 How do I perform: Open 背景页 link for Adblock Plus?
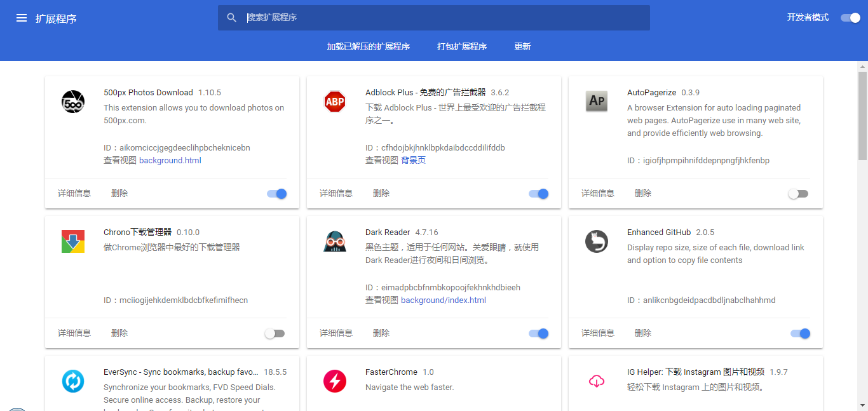click(x=413, y=161)
